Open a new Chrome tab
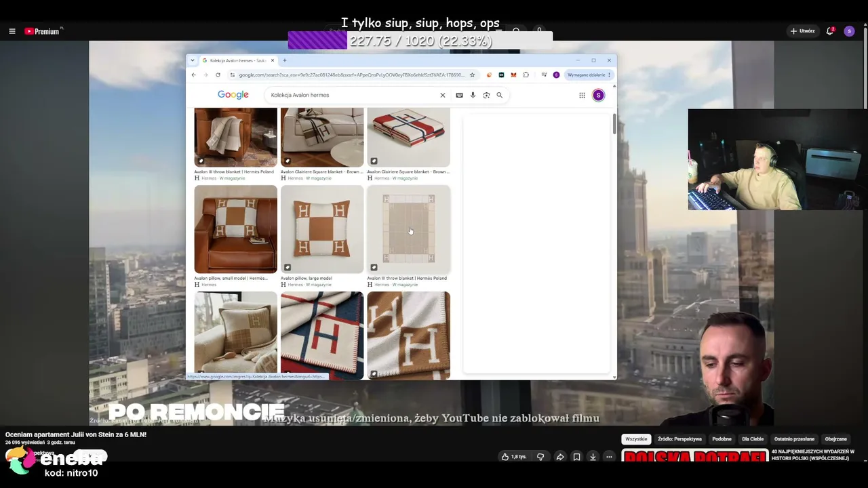 (x=284, y=60)
